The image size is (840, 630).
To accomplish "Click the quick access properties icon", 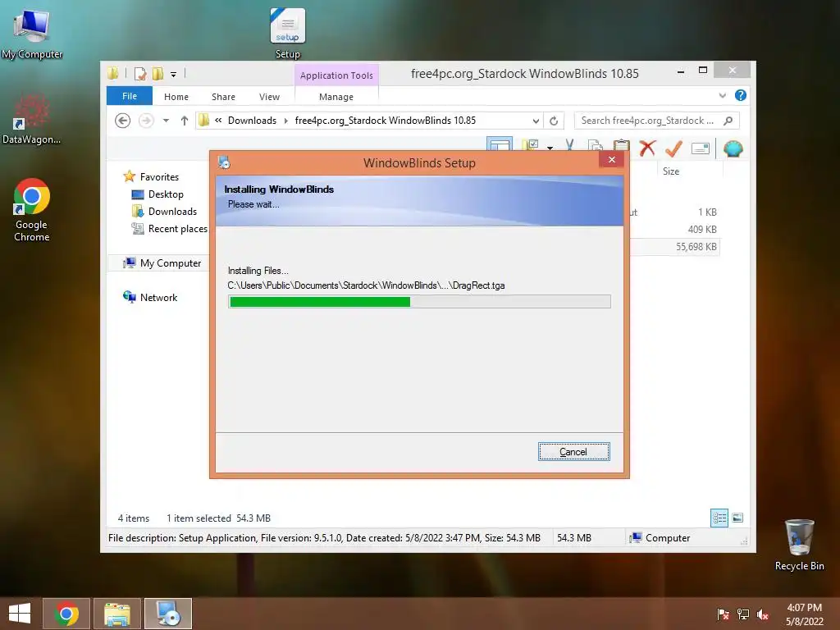I will pos(140,73).
